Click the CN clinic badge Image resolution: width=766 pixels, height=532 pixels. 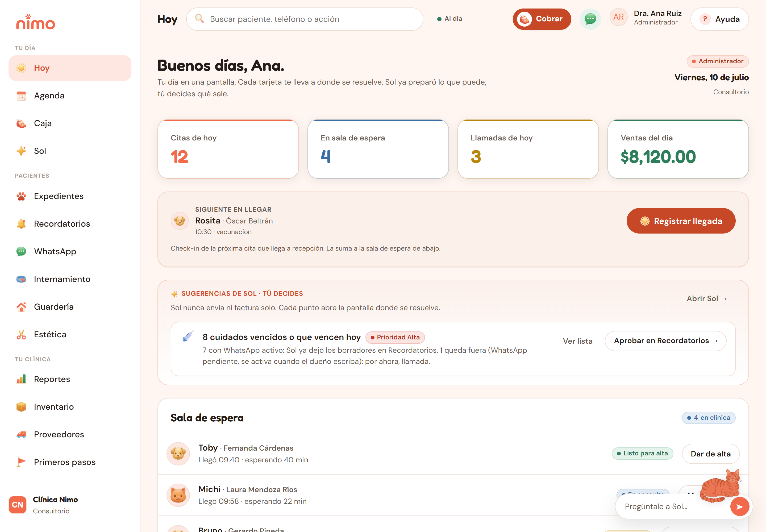coord(17,505)
